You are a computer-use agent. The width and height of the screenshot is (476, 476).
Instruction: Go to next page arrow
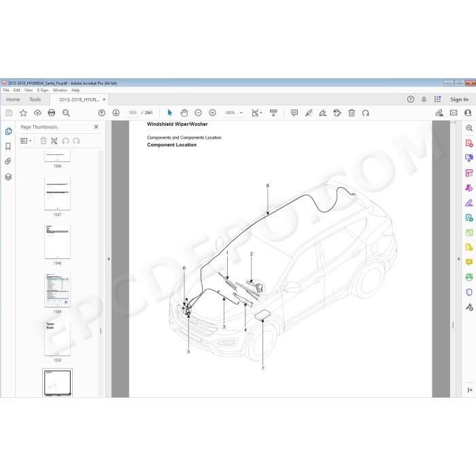click(116, 113)
